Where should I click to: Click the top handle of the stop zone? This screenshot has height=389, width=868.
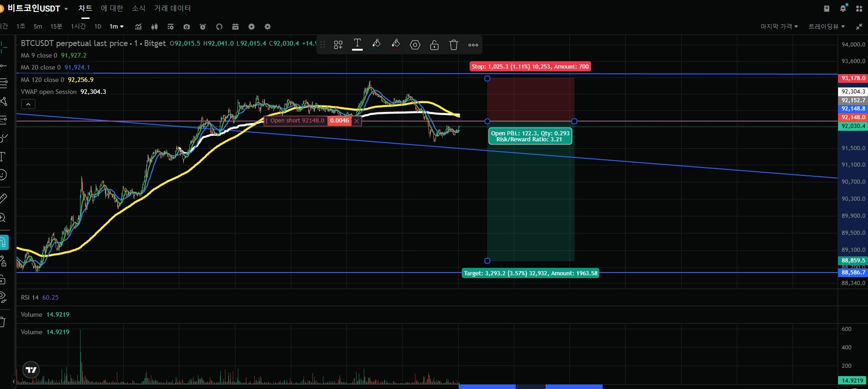487,79
